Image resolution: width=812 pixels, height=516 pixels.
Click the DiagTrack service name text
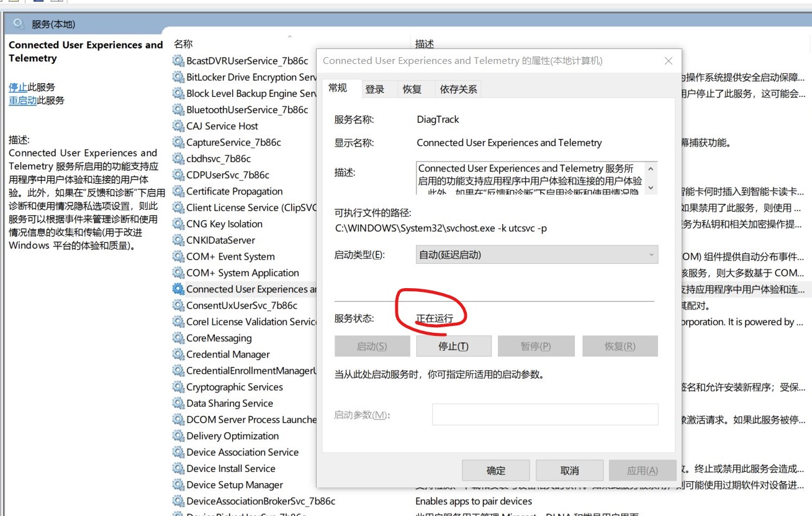438,119
